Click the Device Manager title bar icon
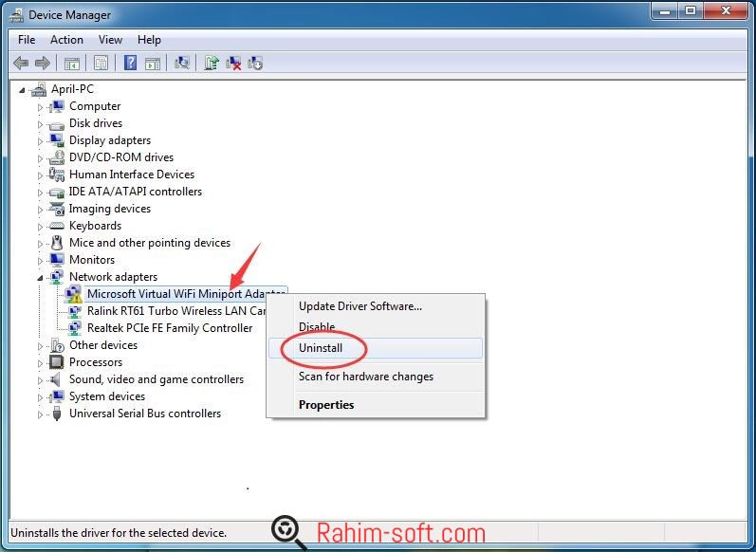Image resolution: width=756 pixels, height=552 pixels. tap(16, 15)
